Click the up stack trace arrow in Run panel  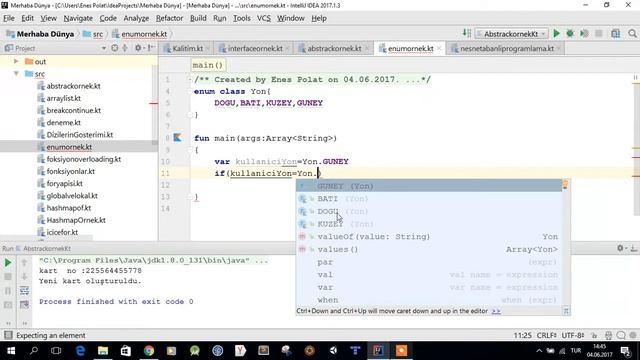tap(24, 262)
